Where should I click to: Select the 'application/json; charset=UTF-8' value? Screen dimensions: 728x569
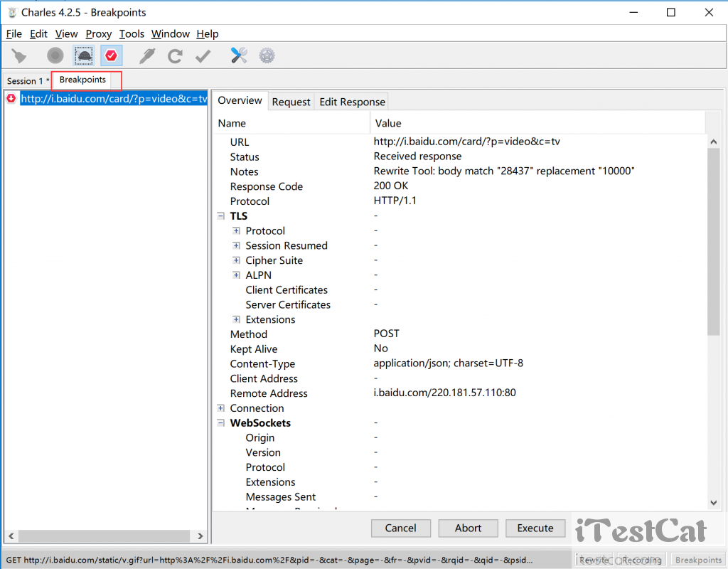(448, 363)
